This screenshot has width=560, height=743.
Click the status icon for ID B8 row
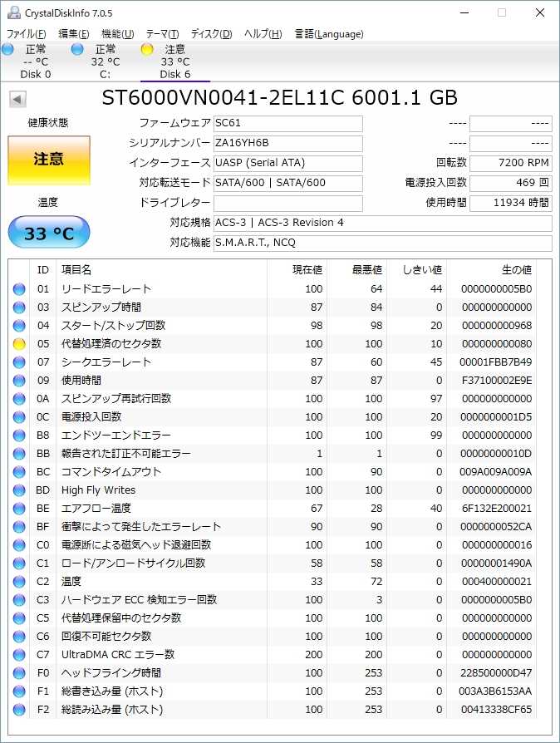(x=19, y=435)
